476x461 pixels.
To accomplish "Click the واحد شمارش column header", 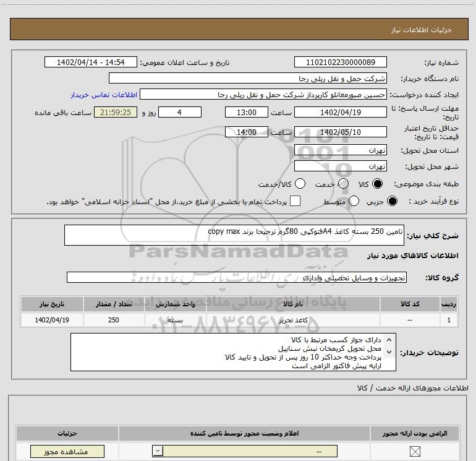I will [x=175, y=304].
